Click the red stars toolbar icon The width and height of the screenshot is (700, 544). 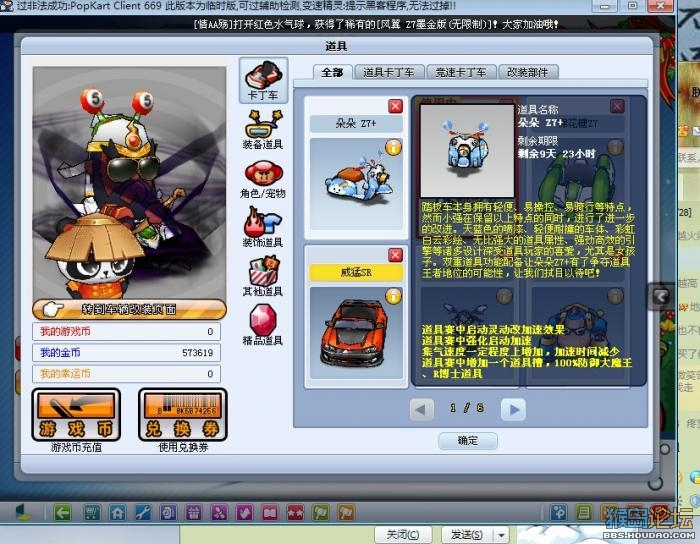[295, 513]
